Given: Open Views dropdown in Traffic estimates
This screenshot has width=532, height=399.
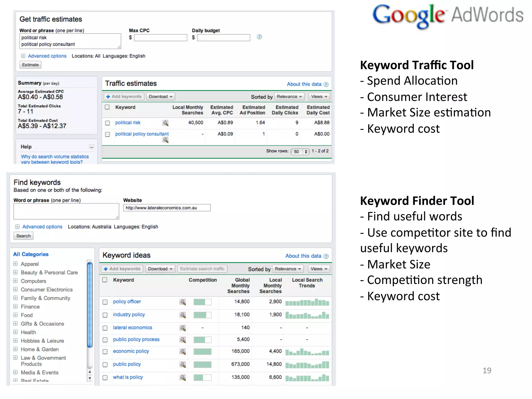Looking at the screenshot, I should click(319, 97).
